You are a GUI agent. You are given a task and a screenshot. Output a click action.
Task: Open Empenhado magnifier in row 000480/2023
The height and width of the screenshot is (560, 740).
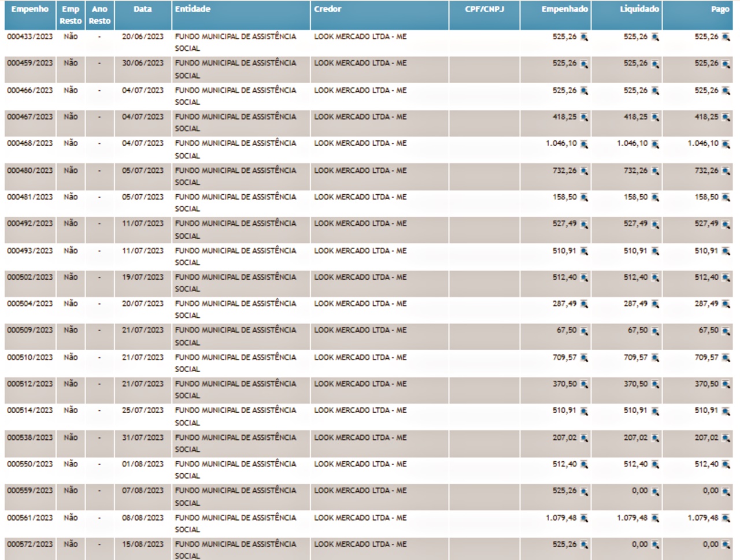click(584, 171)
